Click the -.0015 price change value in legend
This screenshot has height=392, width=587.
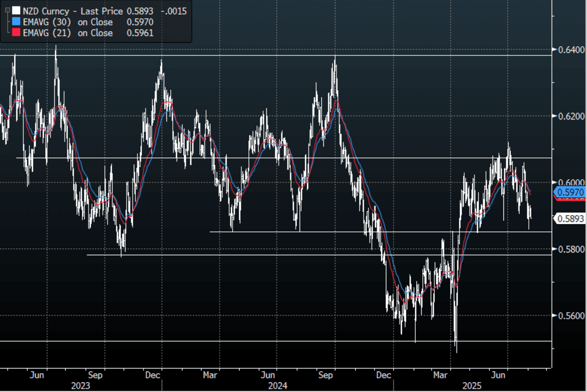coord(174,11)
